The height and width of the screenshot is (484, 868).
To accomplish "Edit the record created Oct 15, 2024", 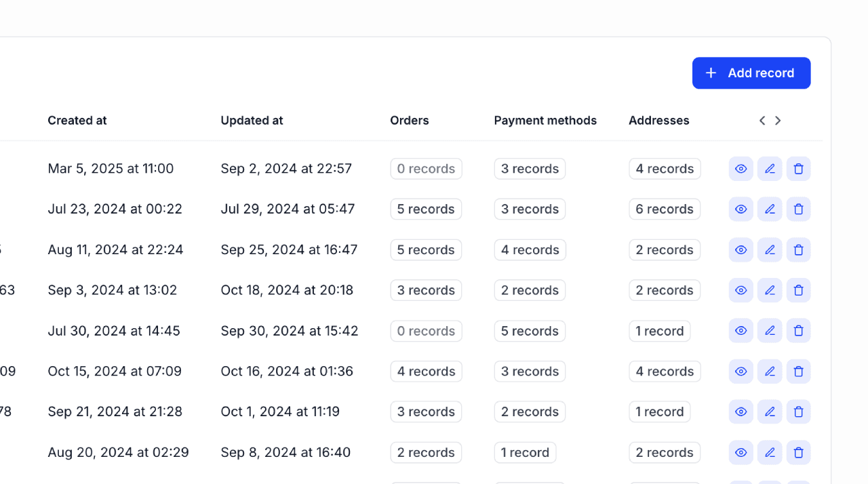I will click(770, 371).
